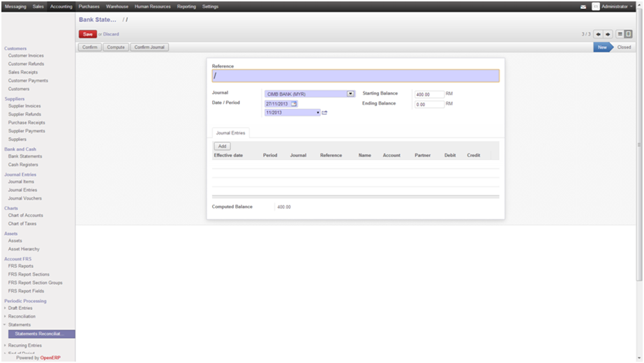Open Customer Refunds in sidebar

[26, 64]
